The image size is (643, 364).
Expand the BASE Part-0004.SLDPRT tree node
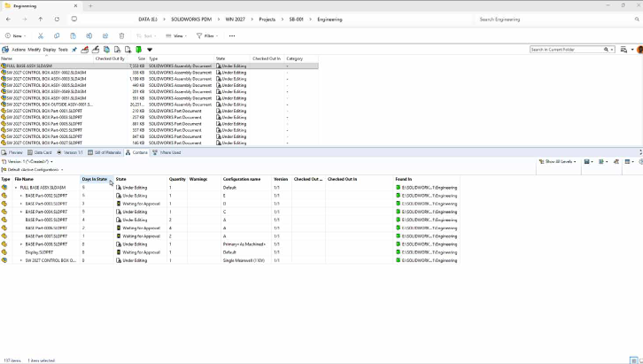[x=21, y=212]
